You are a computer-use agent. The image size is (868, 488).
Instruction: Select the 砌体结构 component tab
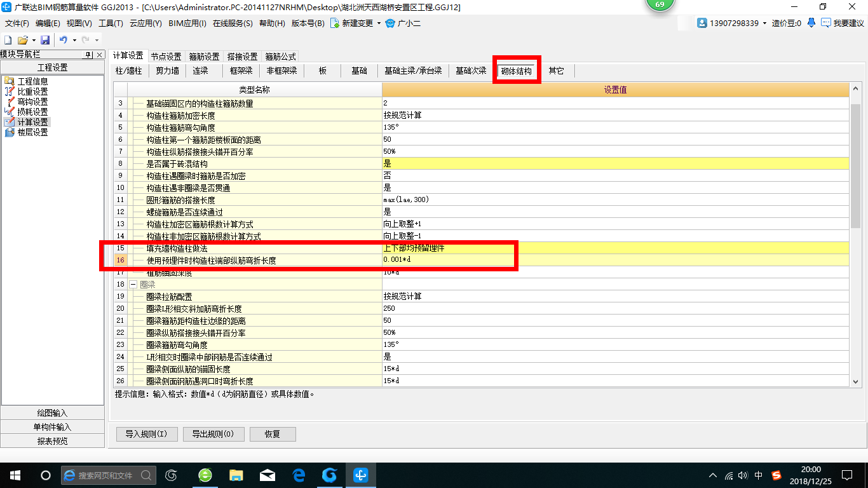point(517,71)
